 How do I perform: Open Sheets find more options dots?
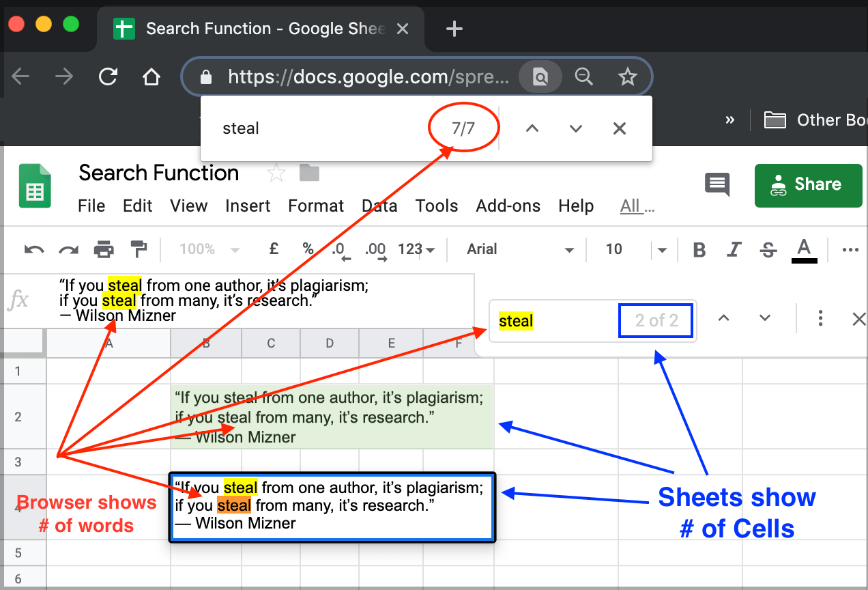tap(820, 318)
